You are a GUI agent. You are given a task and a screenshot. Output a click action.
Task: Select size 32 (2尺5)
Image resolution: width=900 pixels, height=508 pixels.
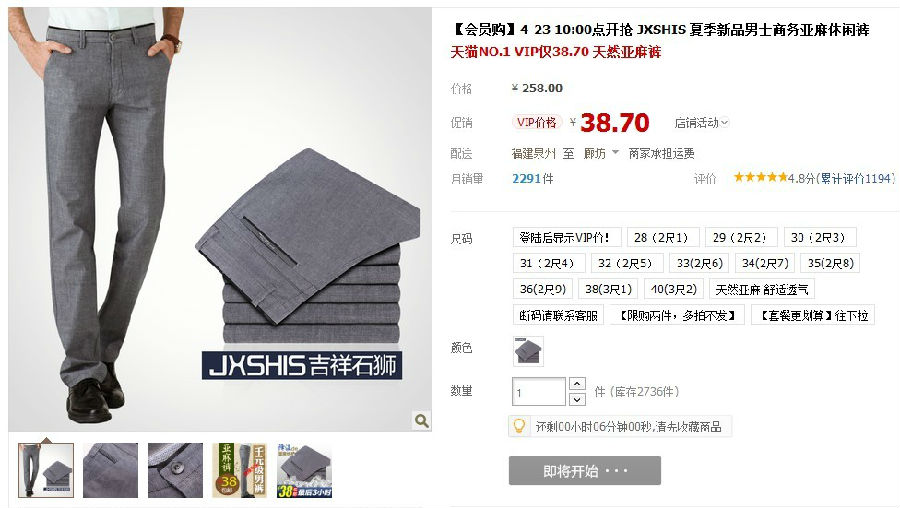pos(624,263)
